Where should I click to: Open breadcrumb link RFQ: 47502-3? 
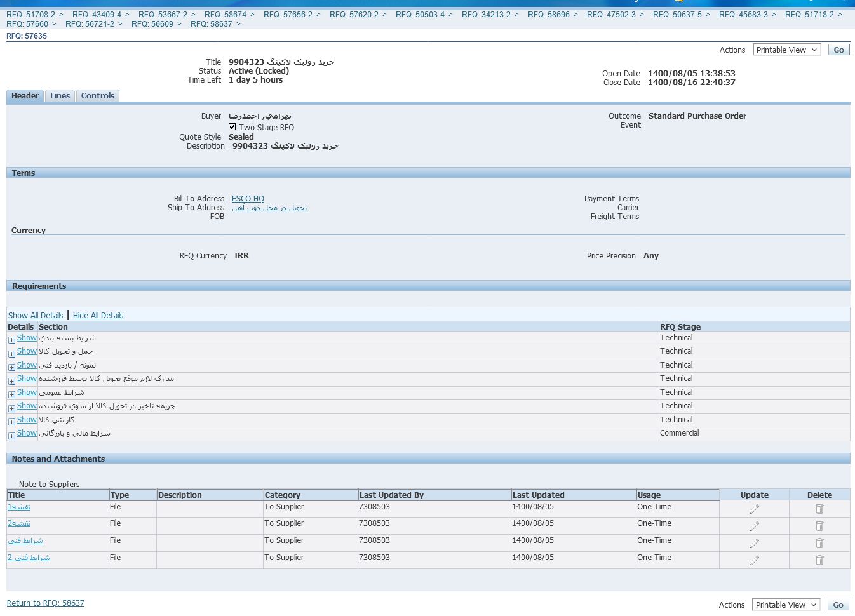coord(611,14)
